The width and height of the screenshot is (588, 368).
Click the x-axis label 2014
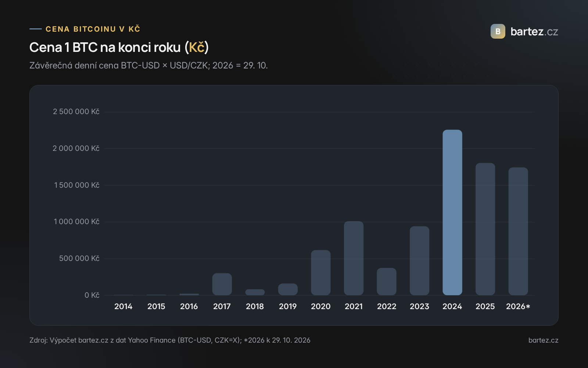click(123, 307)
